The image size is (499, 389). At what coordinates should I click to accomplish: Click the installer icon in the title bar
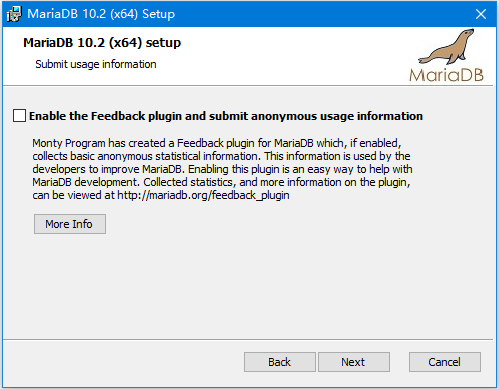coord(14,14)
